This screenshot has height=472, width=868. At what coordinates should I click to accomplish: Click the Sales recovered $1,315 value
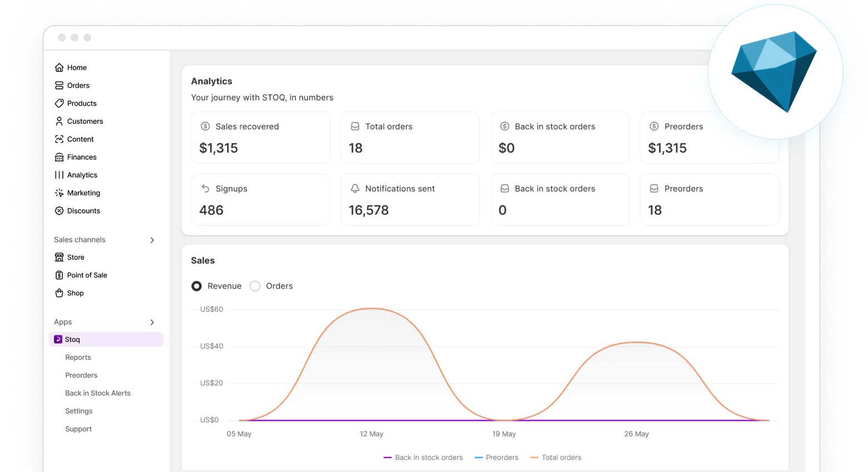pos(219,148)
